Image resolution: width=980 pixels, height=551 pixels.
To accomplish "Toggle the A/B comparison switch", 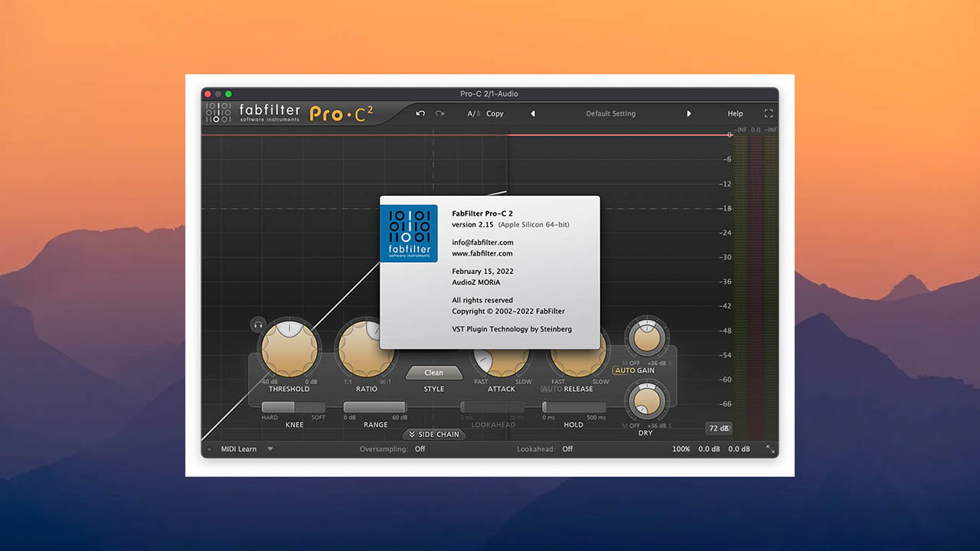I will coord(472,113).
